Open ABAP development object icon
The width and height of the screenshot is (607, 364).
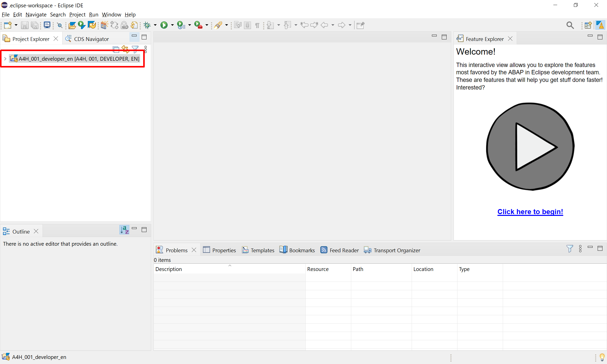click(x=72, y=25)
